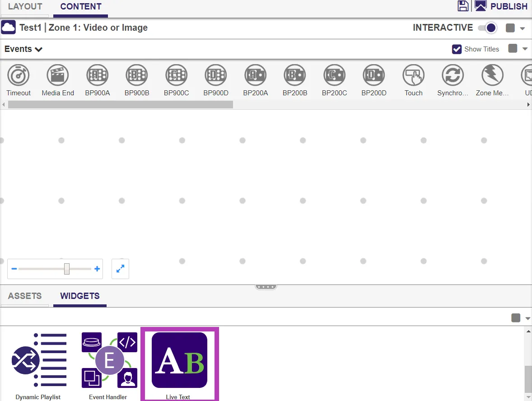The height and width of the screenshot is (401, 532).
Task: Click the widgets panel scroll up arrow
Action: tap(528, 331)
